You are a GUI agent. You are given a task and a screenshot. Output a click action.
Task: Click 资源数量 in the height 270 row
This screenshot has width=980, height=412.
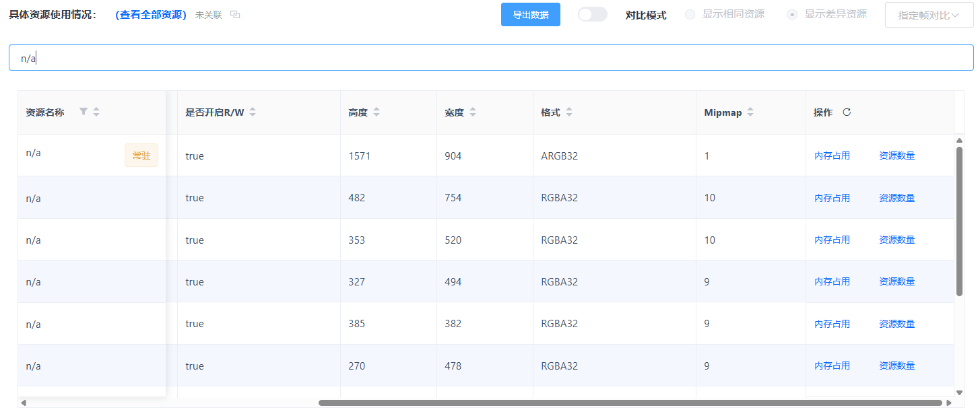click(896, 366)
